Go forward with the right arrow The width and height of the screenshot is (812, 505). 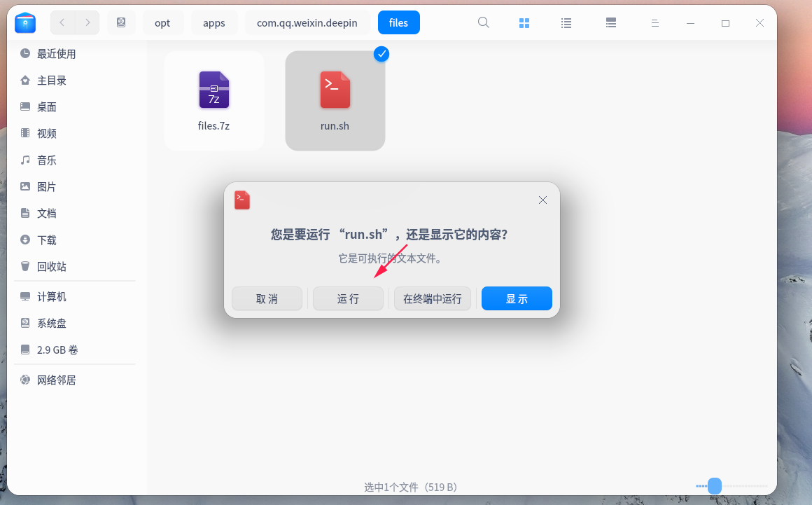pos(87,23)
